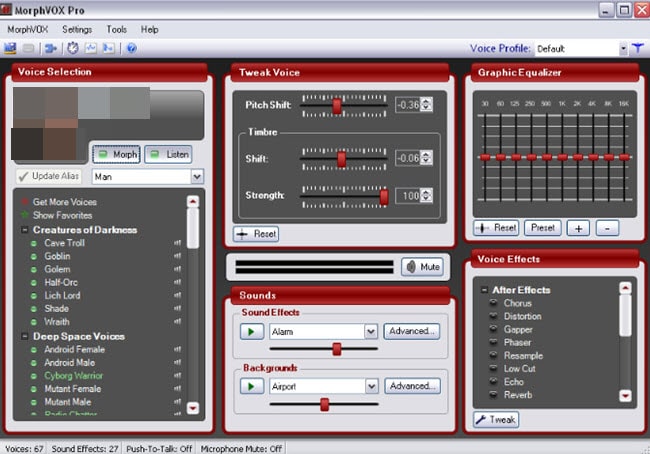Click the stopwatch toolbar icon

pos(73,49)
